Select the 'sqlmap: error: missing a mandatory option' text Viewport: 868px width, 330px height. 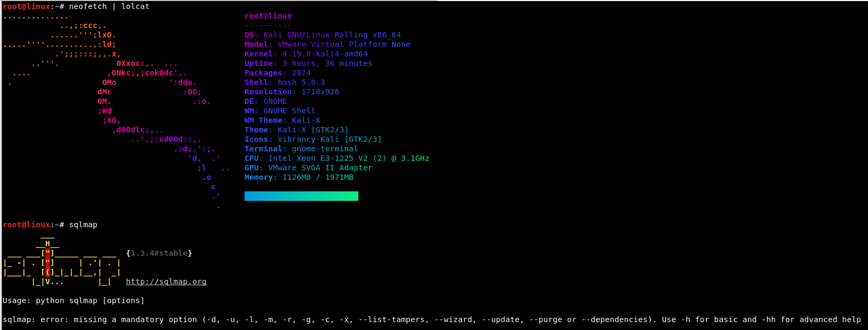(x=100, y=319)
